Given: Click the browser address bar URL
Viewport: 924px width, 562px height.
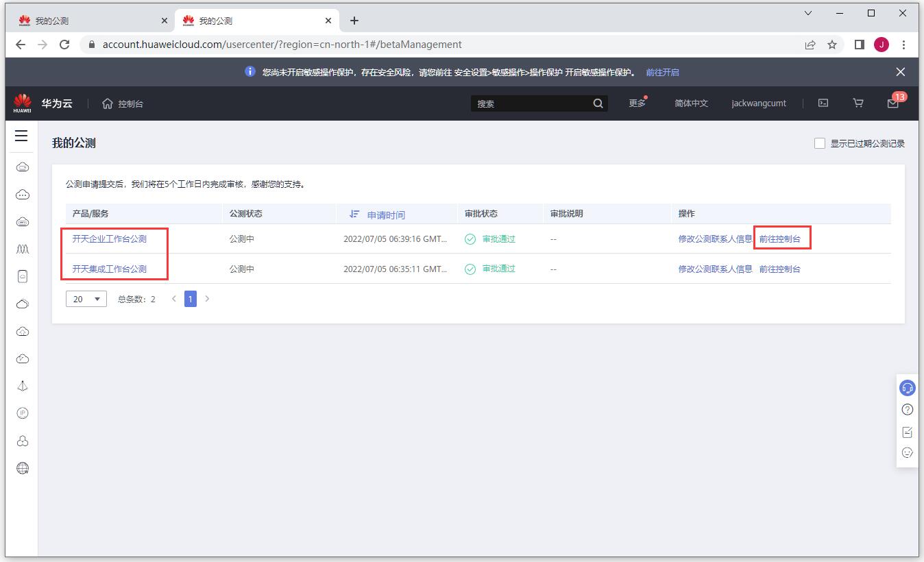Looking at the screenshot, I should tap(282, 45).
